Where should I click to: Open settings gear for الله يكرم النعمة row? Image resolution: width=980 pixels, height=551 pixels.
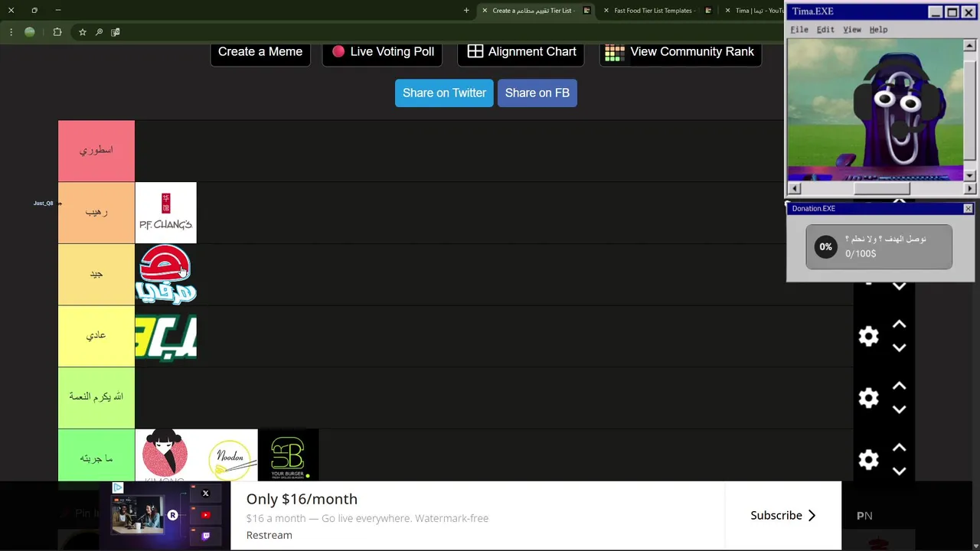pyautogui.click(x=868, y=398)
